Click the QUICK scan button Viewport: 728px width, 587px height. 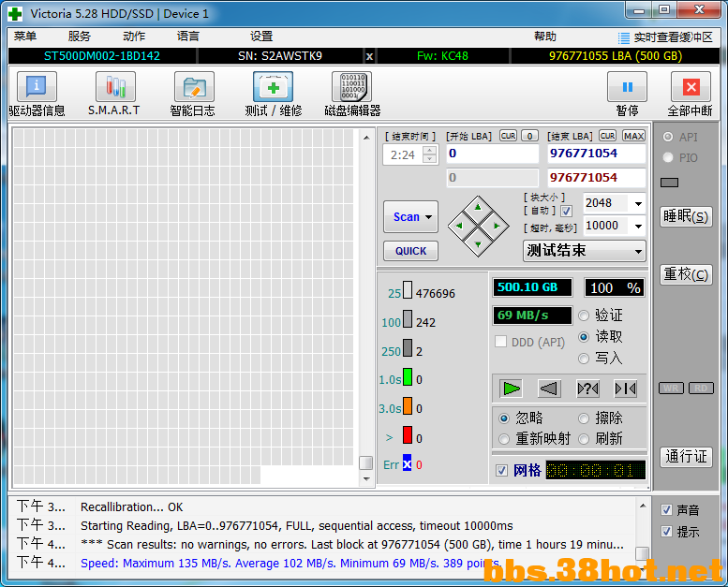point(411,251)
